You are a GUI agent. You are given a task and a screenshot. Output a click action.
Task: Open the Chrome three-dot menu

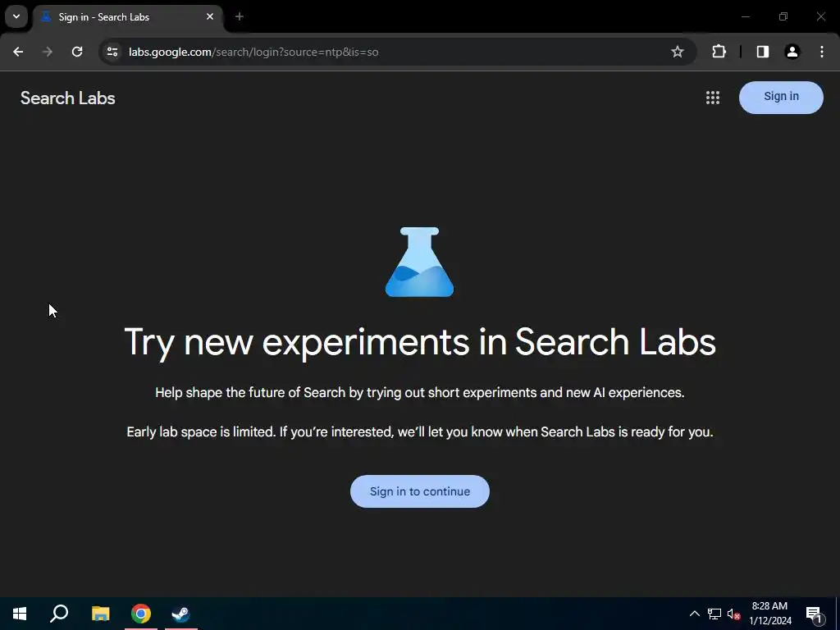(822, 52)
